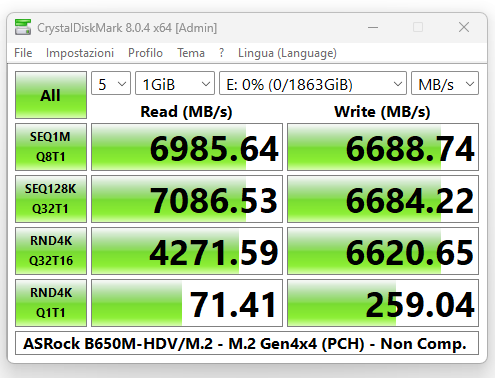Run the SEQ1M Q8T1 test
Screen dimensions: 495x378
51,147
